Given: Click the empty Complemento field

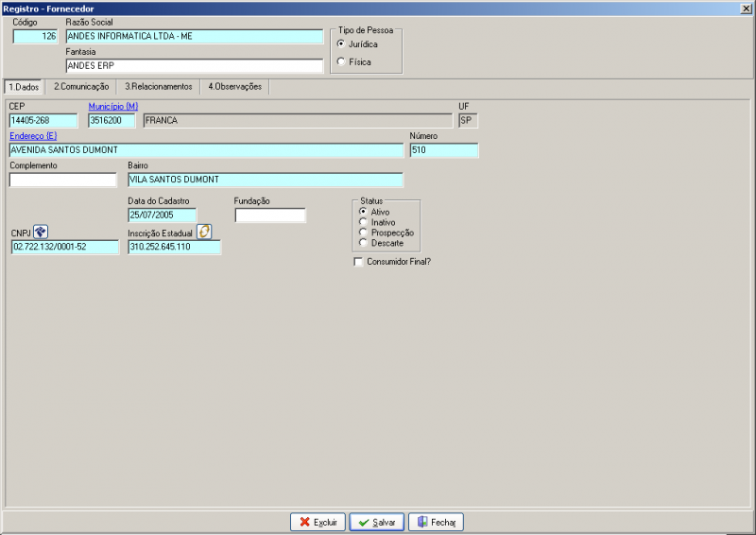Looking at the screenshot, I should 63,180.
